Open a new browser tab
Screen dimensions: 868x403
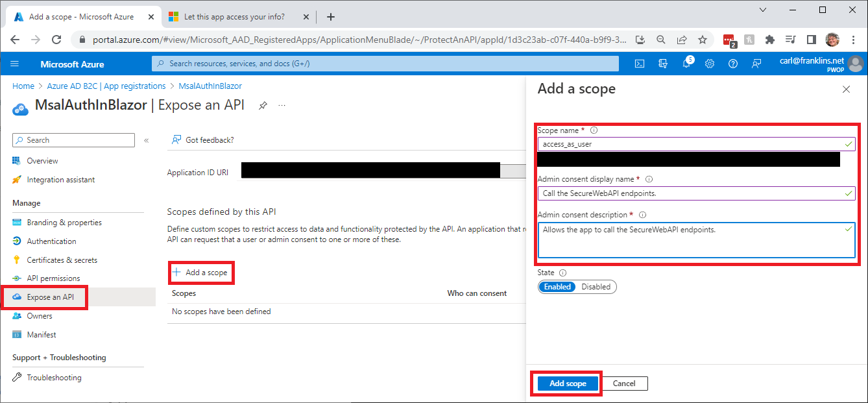(x=331, y=17)
